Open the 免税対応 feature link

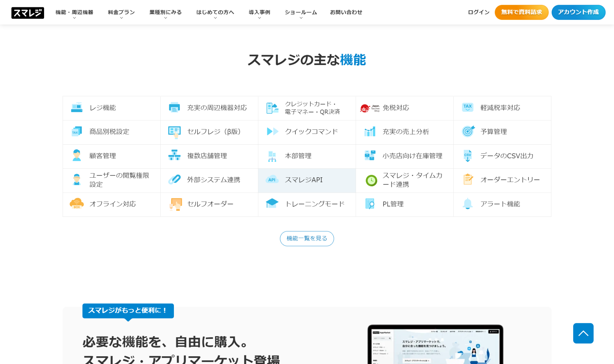(404, 108)
